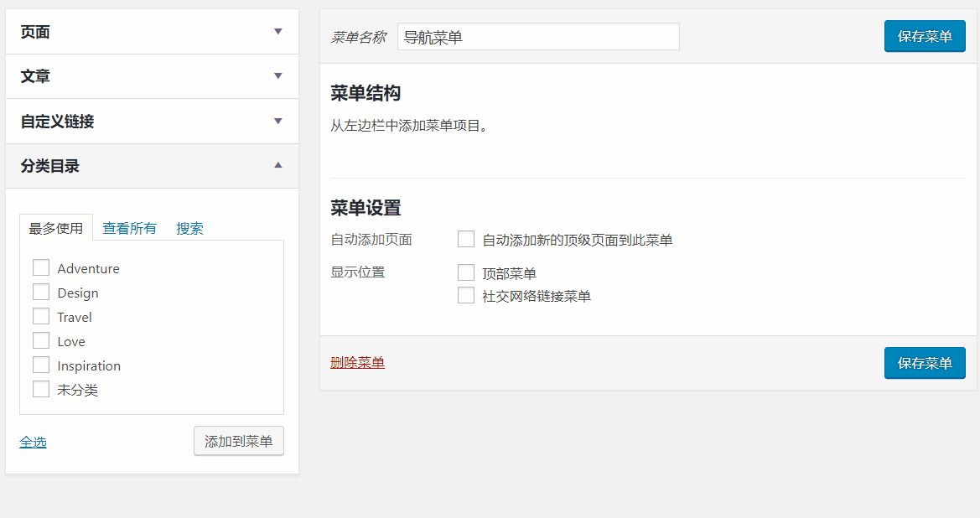The width and height of the screenshot is (980, 518).
Task: Click the top 保存菜单 button
Action: point(925,36)
